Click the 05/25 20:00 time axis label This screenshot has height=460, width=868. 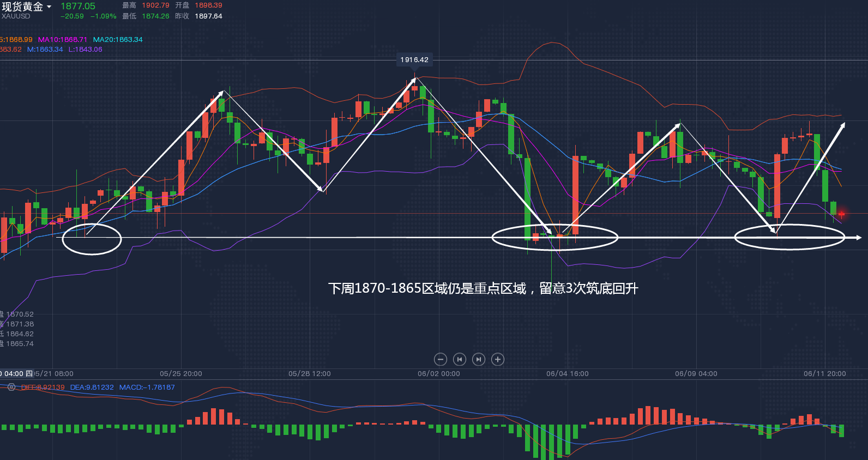coord(181,374)
